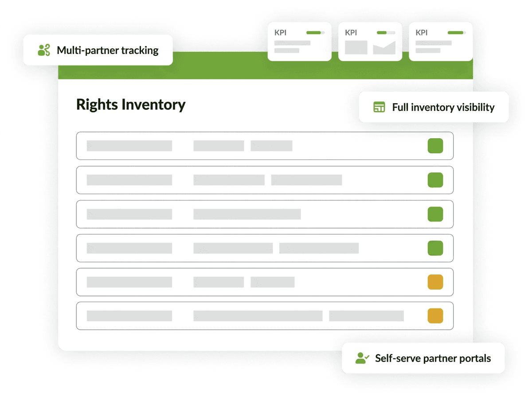Image resolution: width=532 pixels, height=397 pixels.
Task: Open the first KPI card
Action: (300, 41)
